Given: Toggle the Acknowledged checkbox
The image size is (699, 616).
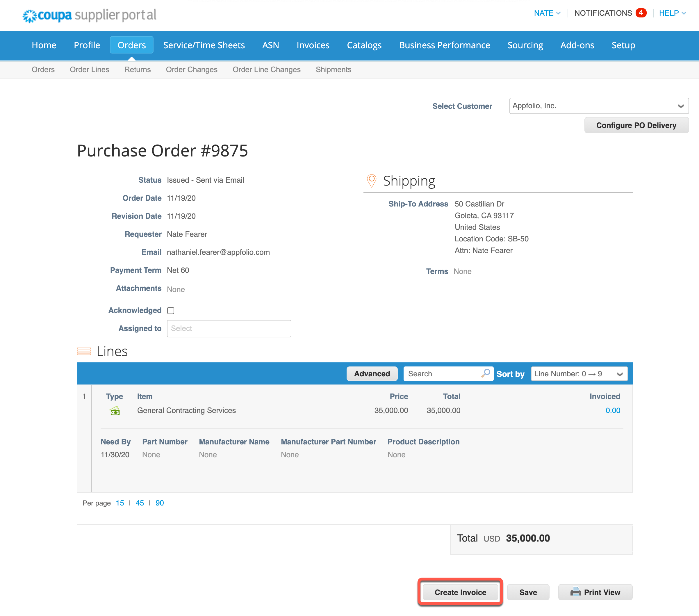Looking at the screenshot, I should 171,311.
